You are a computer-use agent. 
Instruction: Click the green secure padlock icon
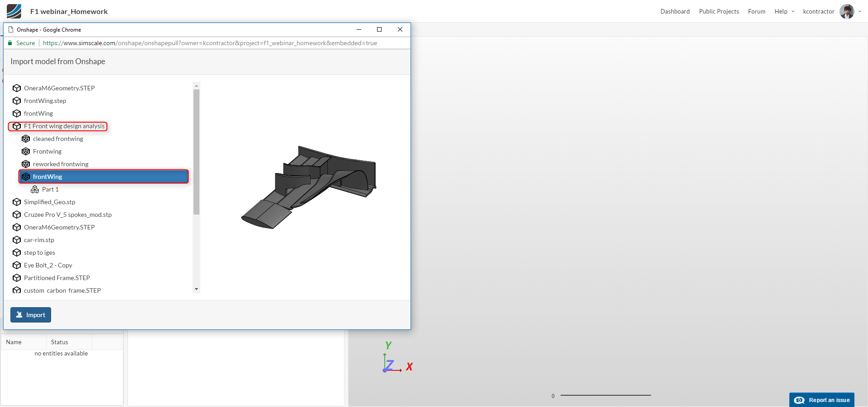[x=10, y=43]
